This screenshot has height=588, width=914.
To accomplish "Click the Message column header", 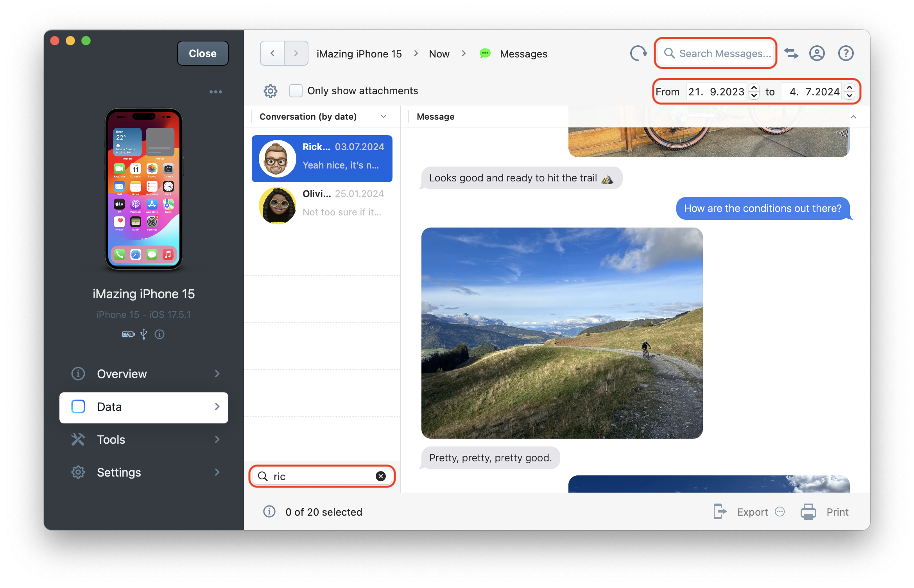I will point(435,117).
